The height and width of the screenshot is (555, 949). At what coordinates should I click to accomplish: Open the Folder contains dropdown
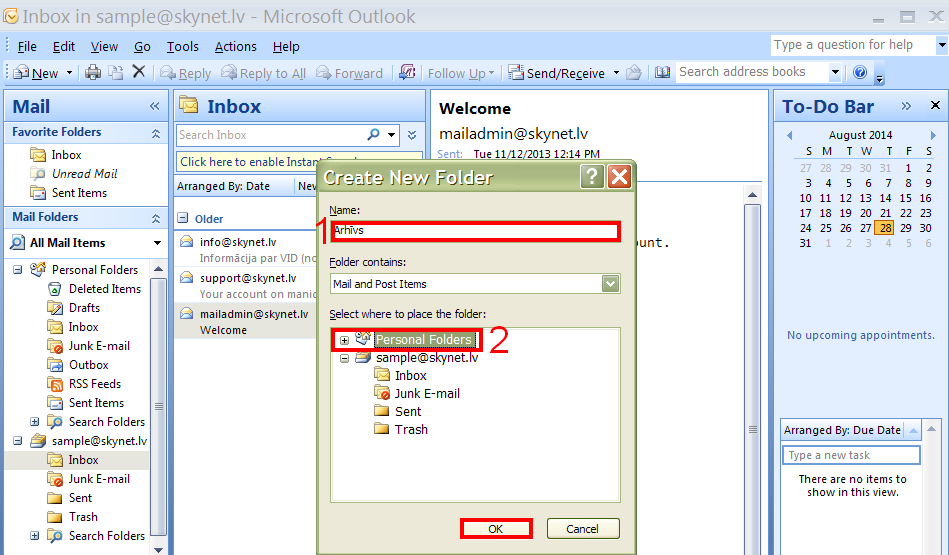(610, 284)
